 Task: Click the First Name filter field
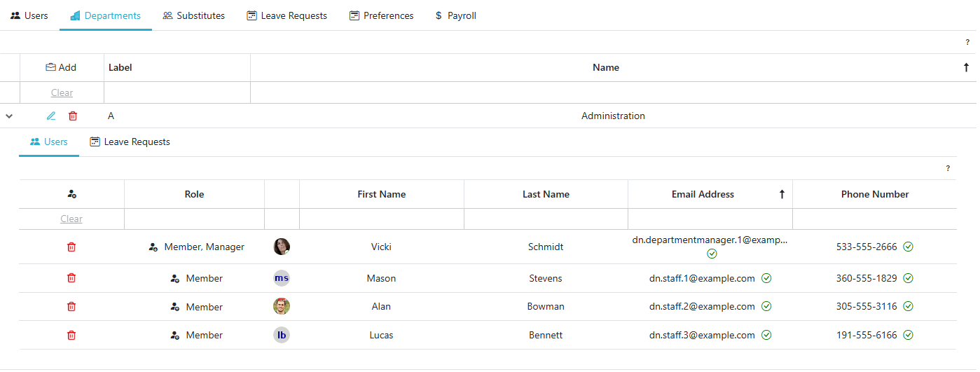(x=381, y=219)
